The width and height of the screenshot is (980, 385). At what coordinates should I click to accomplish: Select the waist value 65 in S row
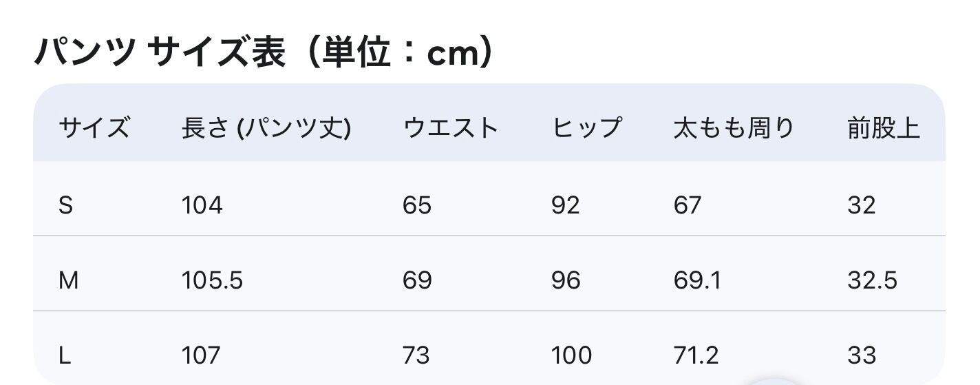pos(417,205)
